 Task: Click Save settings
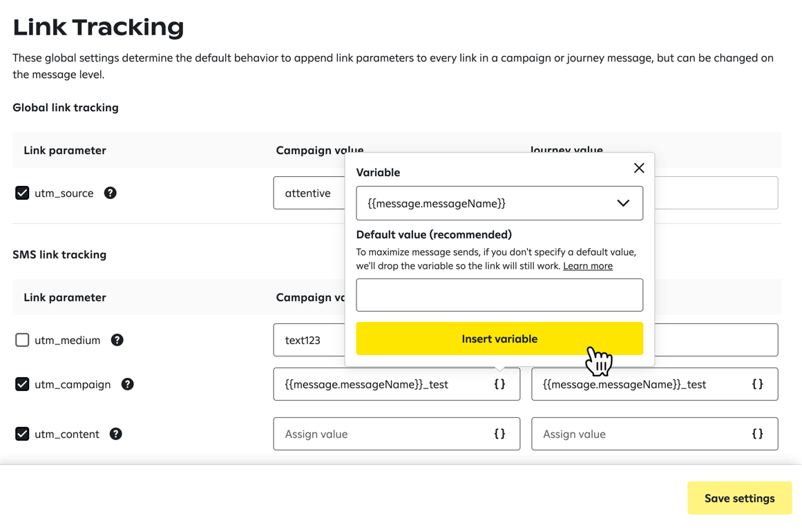click(x=739, y=497)
